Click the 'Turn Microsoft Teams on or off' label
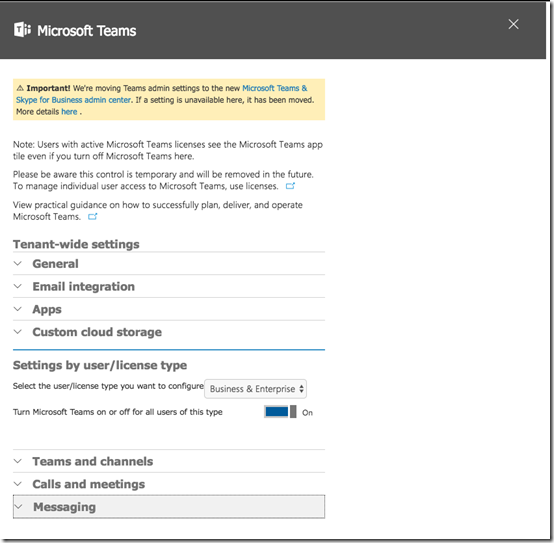The height and width of the screenshot is (543, 554). tap(118, 412)
